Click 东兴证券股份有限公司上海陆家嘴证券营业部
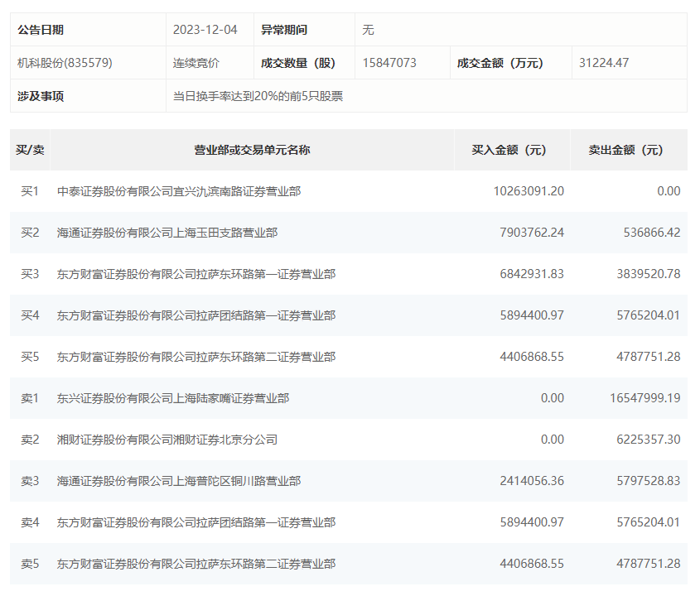The width and height of the screenshot is (700, 596). [173, 398]
